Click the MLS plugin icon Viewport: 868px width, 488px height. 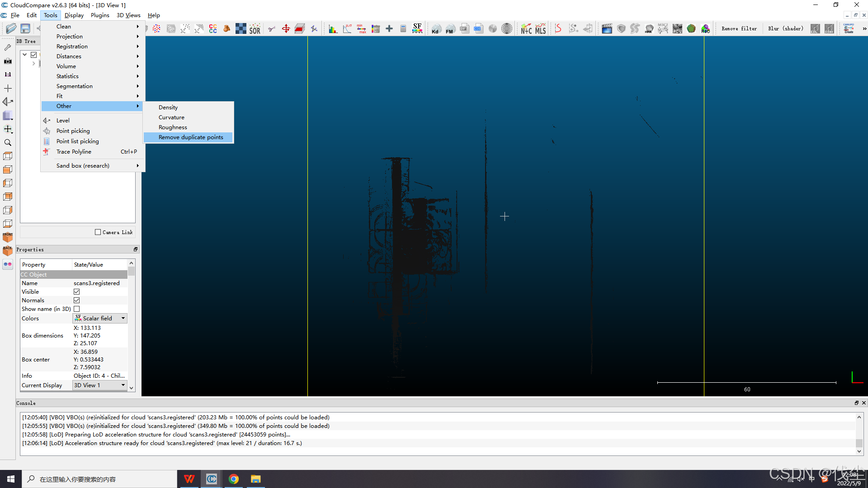coord(540,29)
